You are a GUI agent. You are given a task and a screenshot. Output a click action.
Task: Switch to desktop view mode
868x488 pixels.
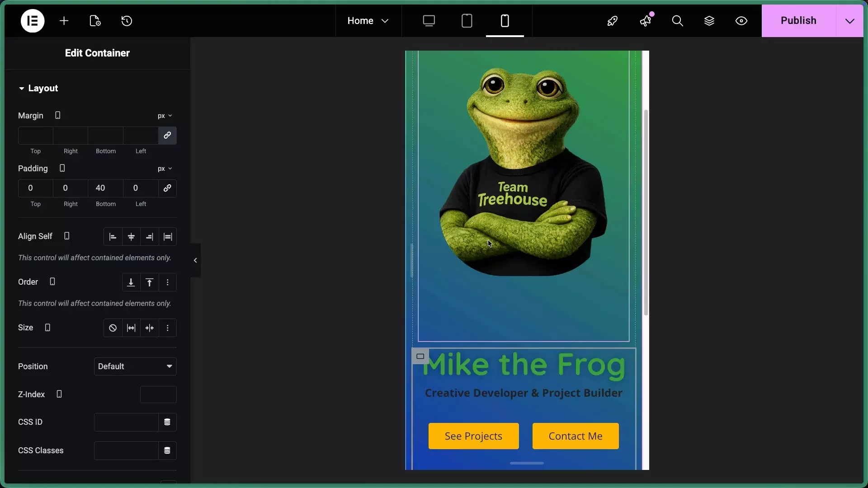pos(429,21)
